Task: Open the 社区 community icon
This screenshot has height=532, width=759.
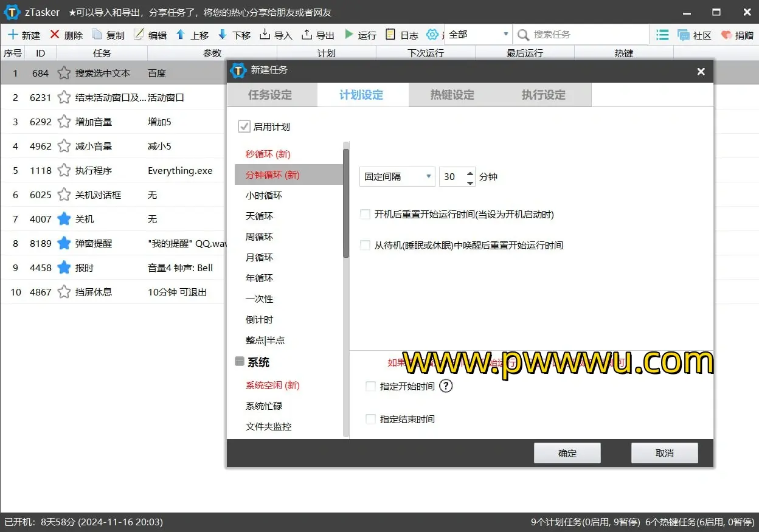Action: coord(683,35)
